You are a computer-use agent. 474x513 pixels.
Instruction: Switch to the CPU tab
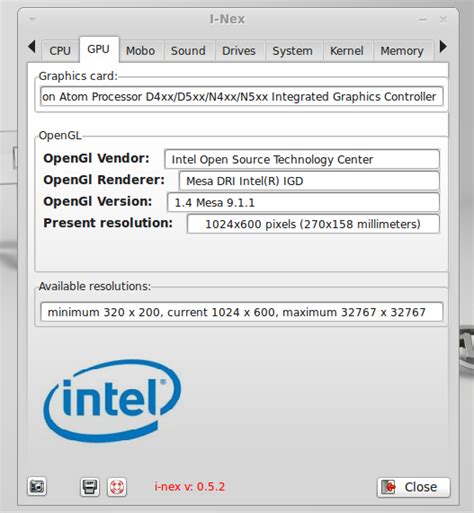tap(60, 51)
